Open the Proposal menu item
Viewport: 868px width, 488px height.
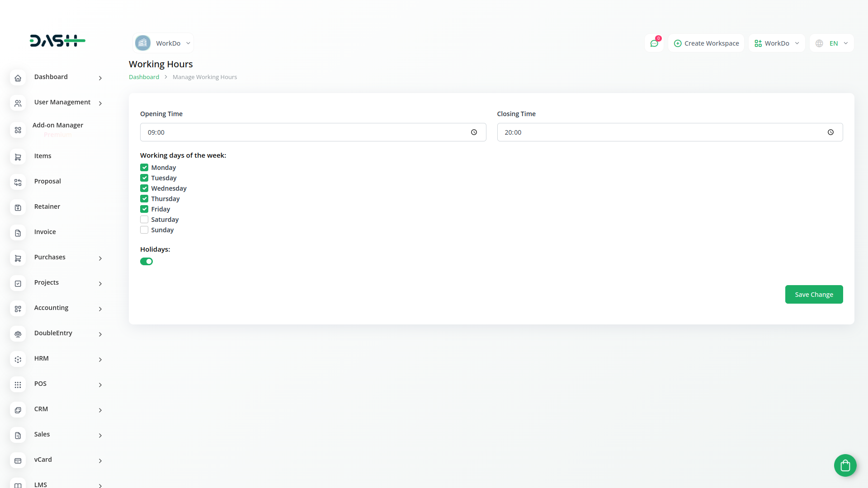tap(47, 181)
